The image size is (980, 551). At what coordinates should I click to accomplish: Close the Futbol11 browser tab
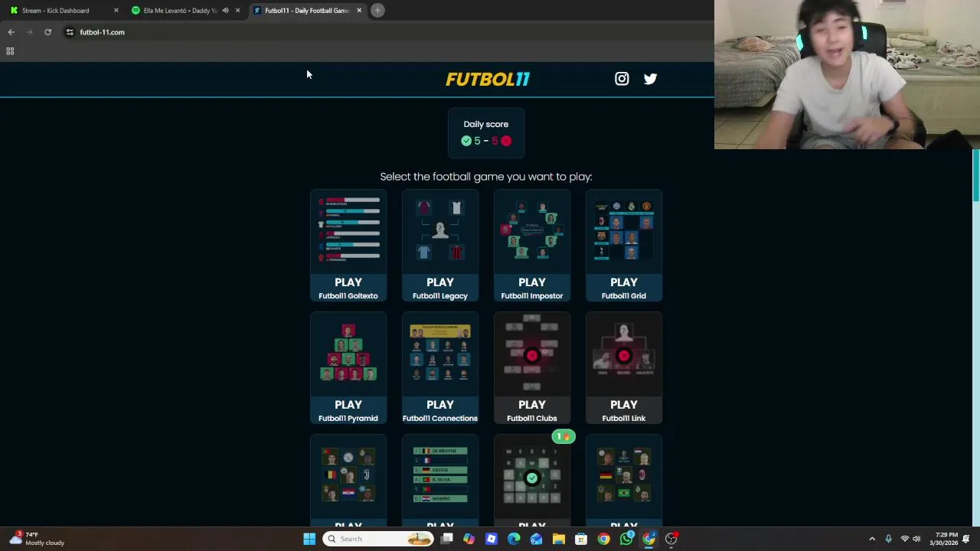[359, 11]
